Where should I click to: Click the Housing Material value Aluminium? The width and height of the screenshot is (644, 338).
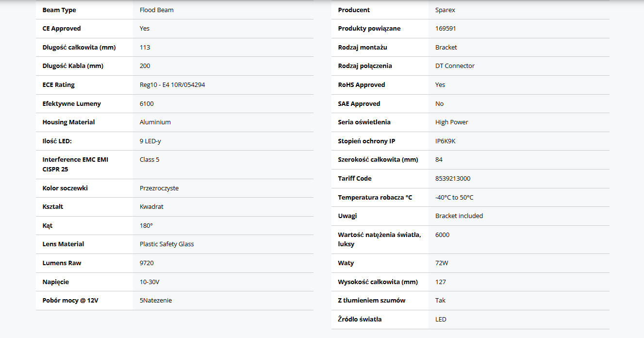tap(155, 122)
